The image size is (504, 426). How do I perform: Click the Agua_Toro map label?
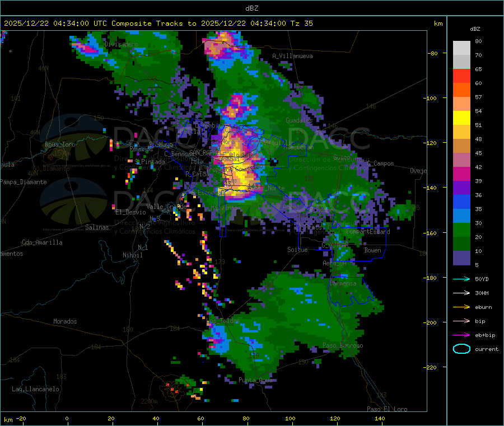(x=60, y=144)
